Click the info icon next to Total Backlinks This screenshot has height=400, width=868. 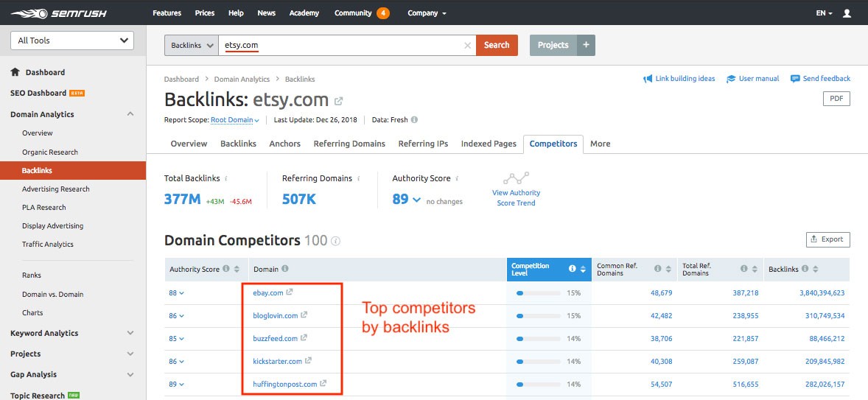pyautogui.click(x=226, y=178)
